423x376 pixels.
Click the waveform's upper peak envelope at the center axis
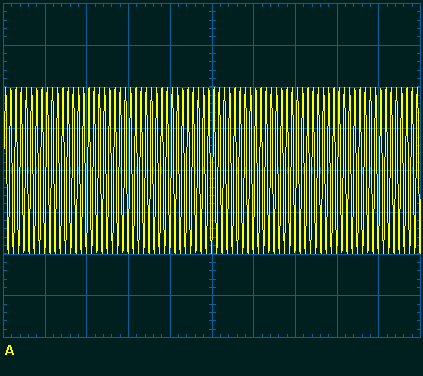coord(212,87)
